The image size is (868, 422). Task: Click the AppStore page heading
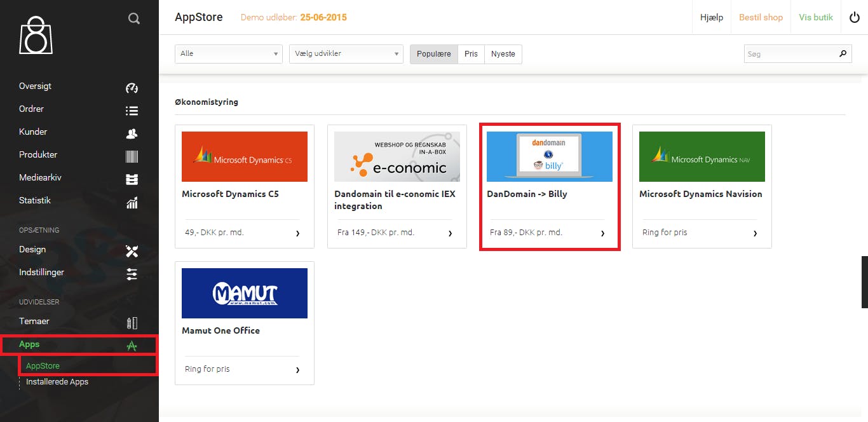tap(199, 17)
